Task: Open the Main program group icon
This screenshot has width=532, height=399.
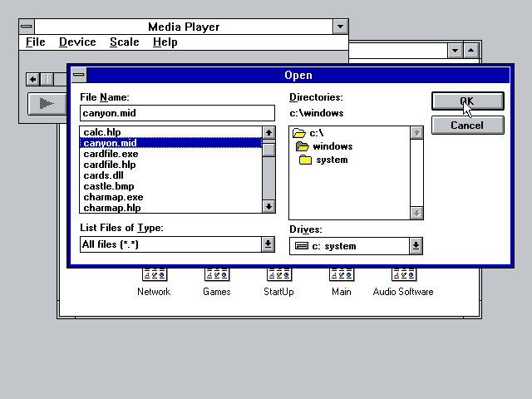Action: [x=342, y=275]
